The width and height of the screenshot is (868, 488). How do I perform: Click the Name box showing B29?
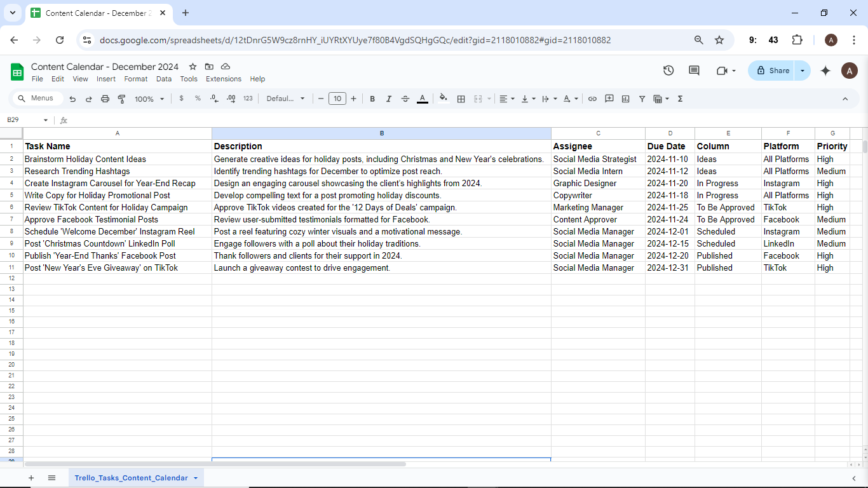click(27, 120)
